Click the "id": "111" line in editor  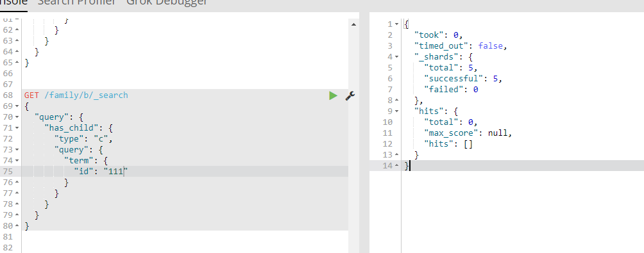click(x=185, y=172)
